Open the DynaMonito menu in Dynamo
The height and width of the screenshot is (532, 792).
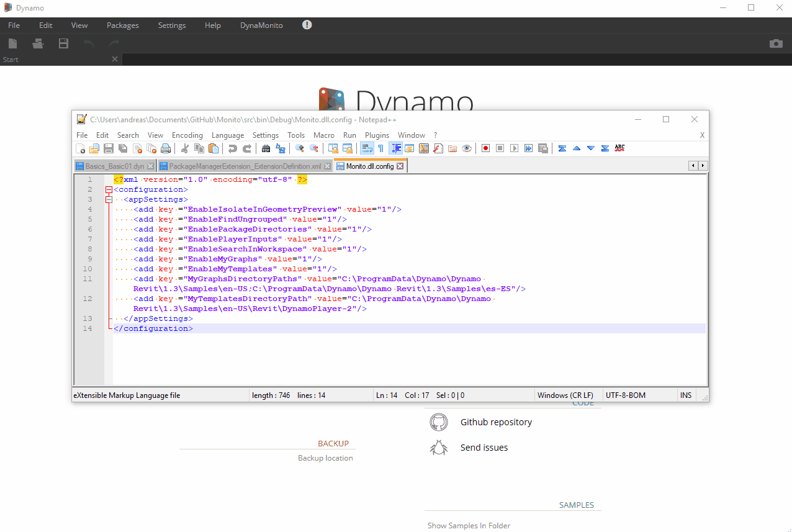pos(261,25)
